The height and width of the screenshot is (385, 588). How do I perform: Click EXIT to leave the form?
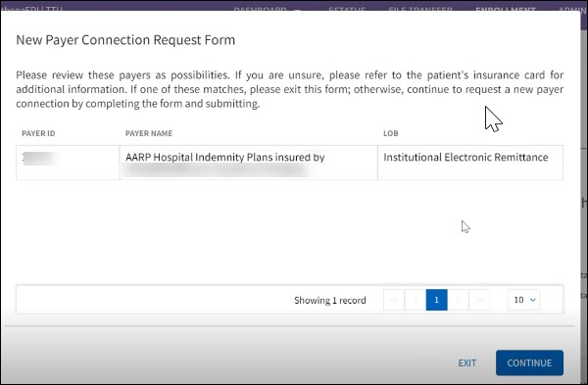coord(466,362)
